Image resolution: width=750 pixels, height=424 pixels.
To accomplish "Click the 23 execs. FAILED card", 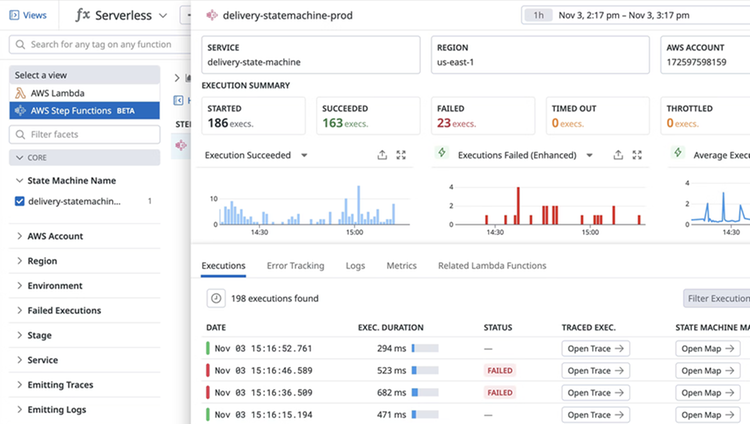I will 483,116.
